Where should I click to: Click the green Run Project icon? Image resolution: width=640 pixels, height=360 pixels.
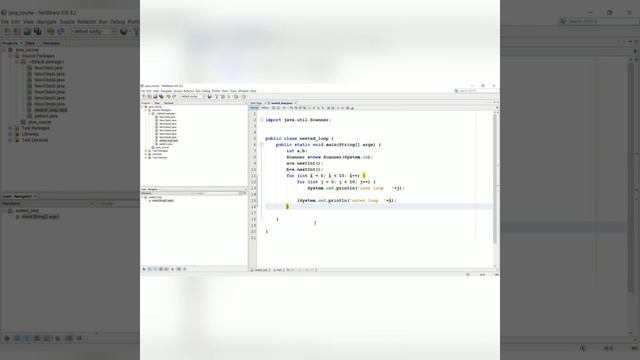[x=229, y=96]
